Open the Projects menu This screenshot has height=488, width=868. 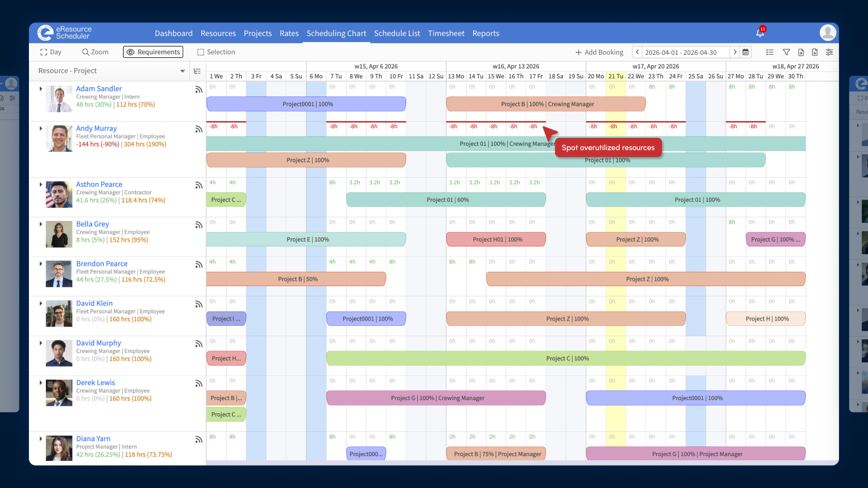pos(257,33)
